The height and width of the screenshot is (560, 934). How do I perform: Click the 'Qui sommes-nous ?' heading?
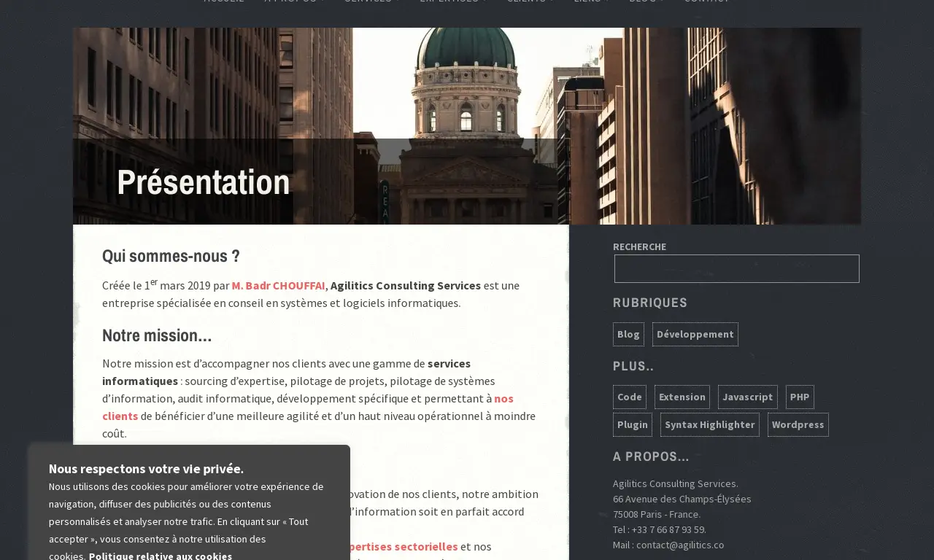171,256
